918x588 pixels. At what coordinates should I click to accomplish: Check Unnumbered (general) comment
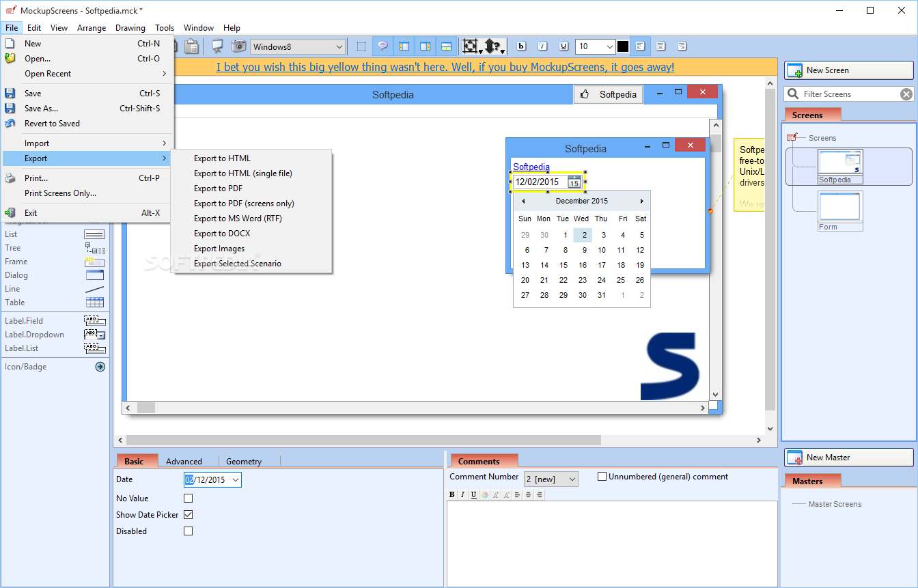click(x=602, y=477)
